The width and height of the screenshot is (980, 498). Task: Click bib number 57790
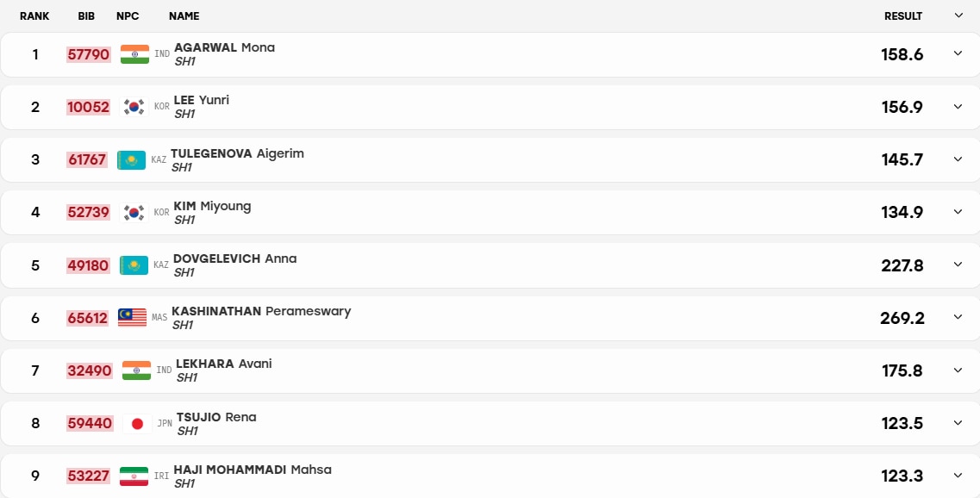[x=89, y=54]
